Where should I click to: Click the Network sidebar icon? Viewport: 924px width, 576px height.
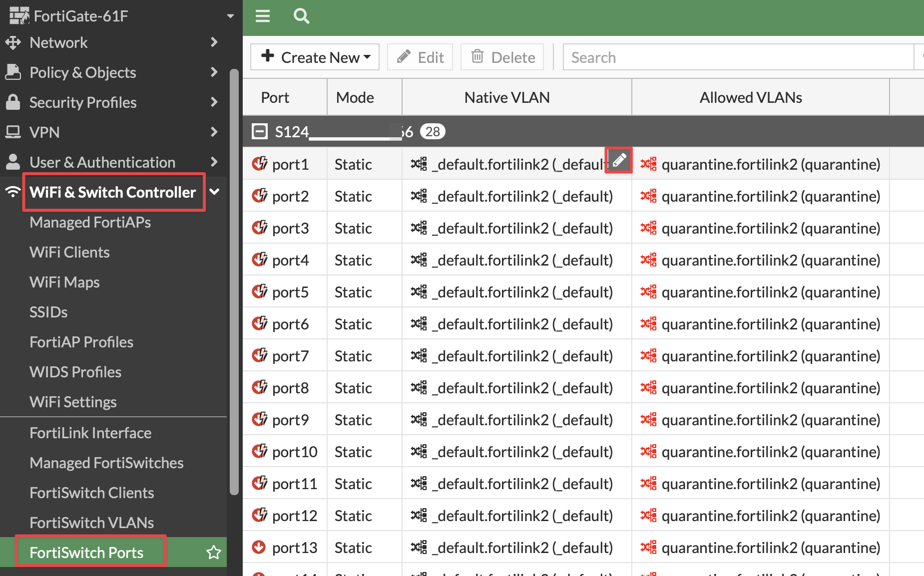13,42
